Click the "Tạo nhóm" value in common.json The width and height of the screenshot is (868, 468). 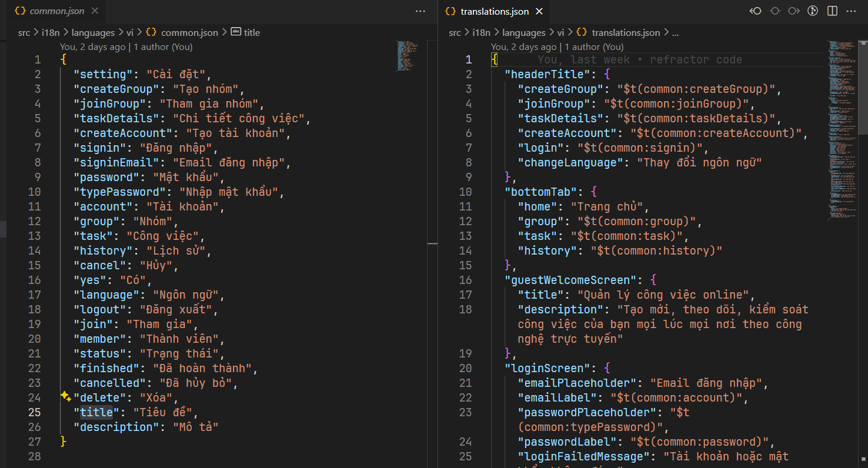pos(205,89)
